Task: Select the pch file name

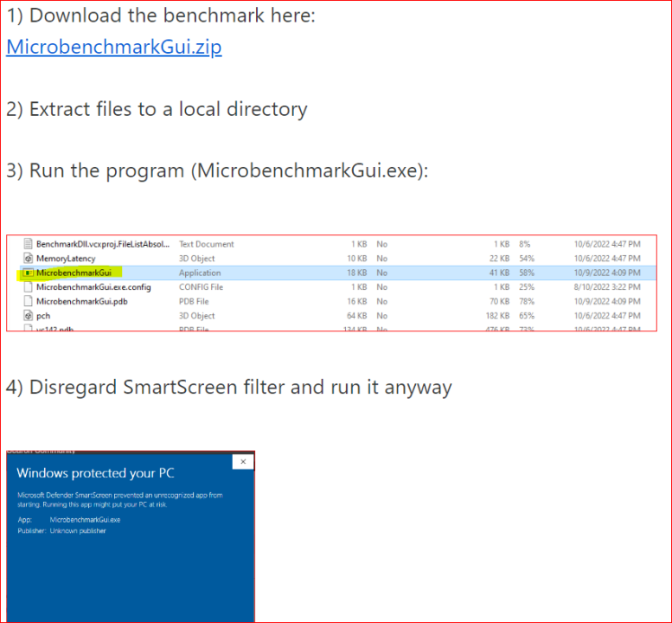Action: point(43,316)
